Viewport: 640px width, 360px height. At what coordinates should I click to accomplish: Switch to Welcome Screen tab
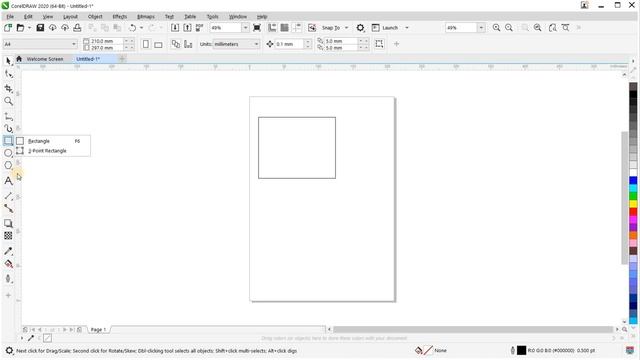click(x=44, y=59)
